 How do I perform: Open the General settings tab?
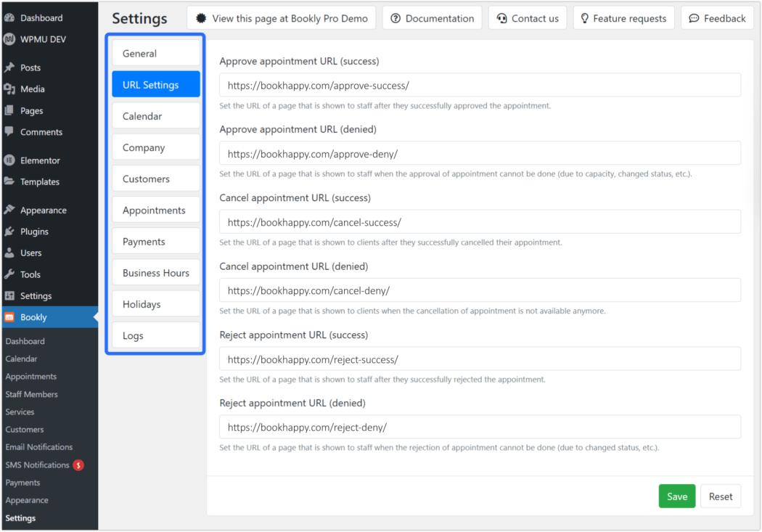156,54
